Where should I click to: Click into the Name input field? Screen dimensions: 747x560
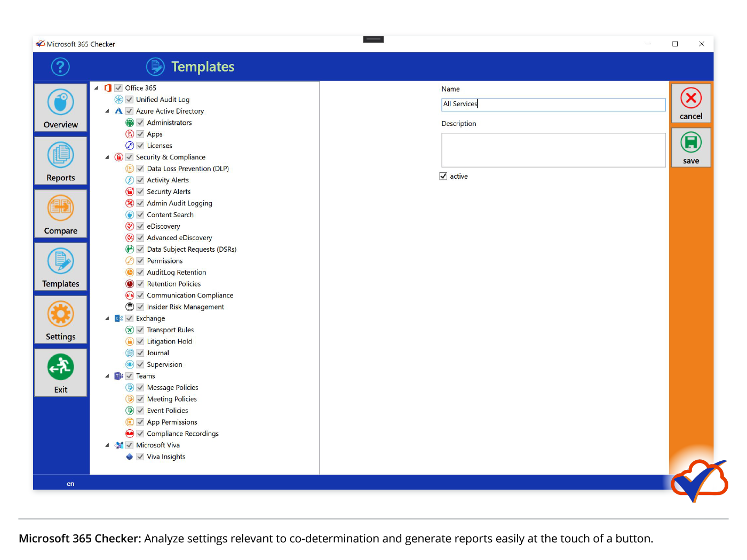(x=553, y=105)
